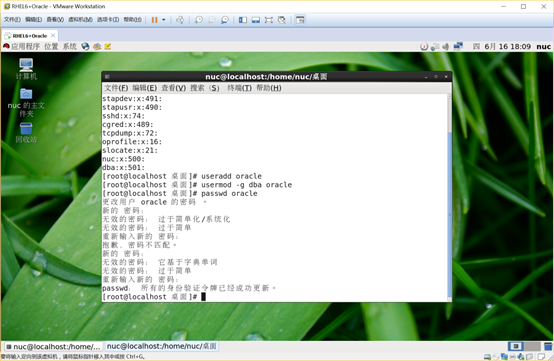
Task: Click the current prompt line with the cursor
Action: point(154,297)
